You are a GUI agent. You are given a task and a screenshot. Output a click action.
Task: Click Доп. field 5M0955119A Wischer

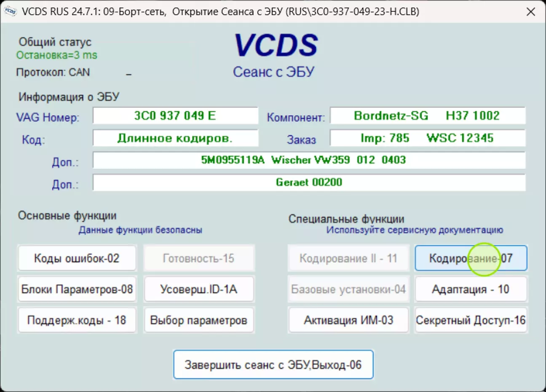[309, 160]
